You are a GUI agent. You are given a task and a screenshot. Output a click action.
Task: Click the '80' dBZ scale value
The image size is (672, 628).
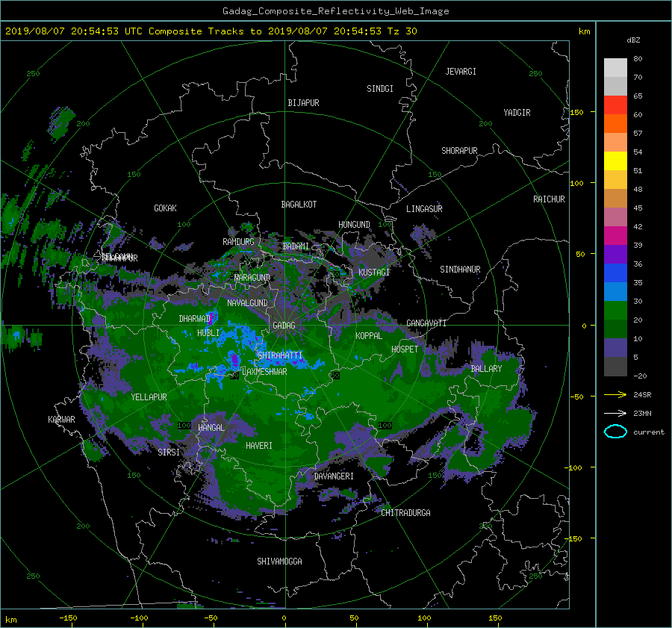pyautogui.click(x=638, y=59)
